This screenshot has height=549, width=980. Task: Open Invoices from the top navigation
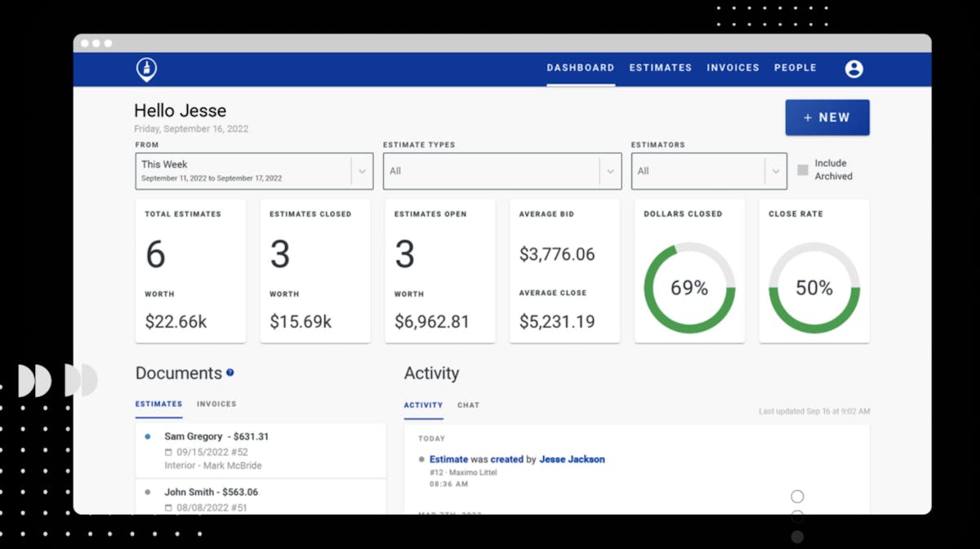point(733,68)
